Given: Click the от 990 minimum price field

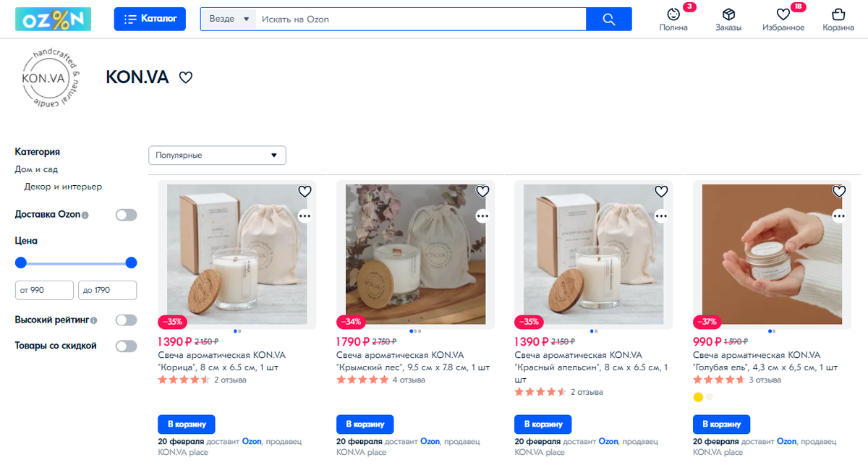Looking at the screenshot, I should coord(44,290).
